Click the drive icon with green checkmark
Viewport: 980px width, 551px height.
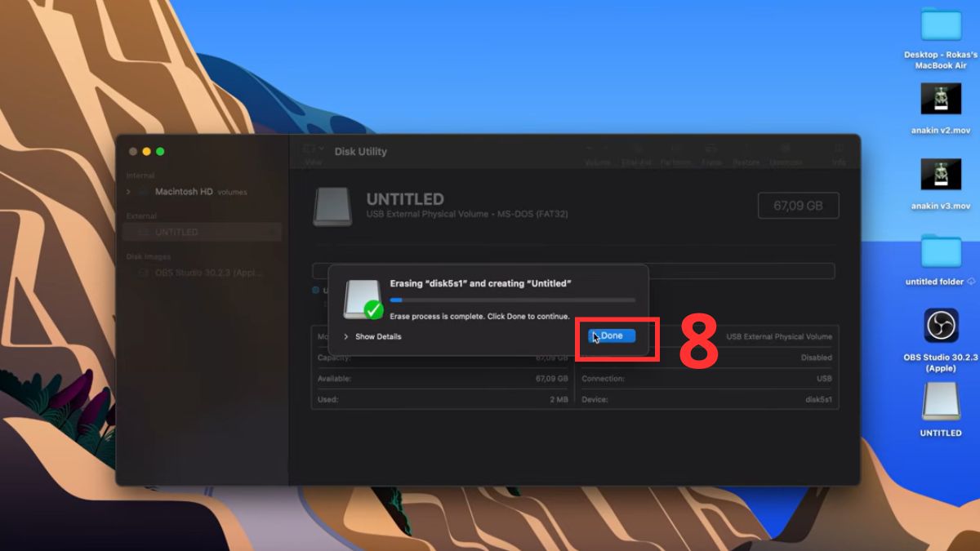(x=363, y=300)
